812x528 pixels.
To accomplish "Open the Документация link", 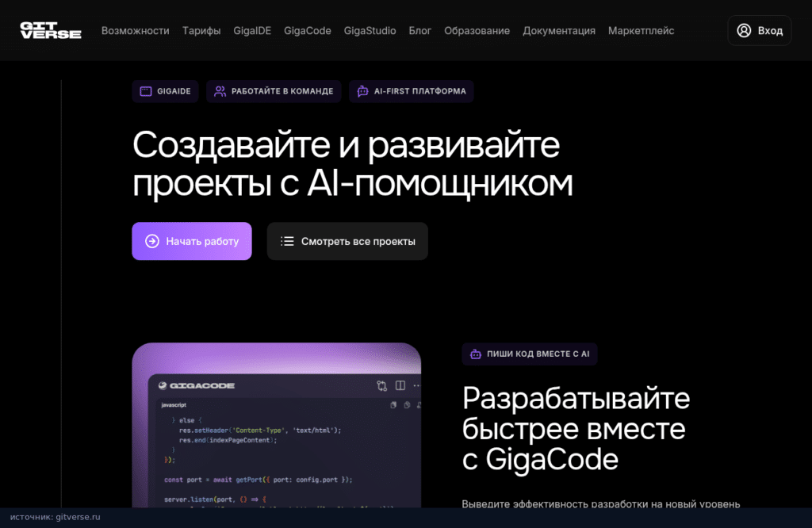I will [559, 31].
